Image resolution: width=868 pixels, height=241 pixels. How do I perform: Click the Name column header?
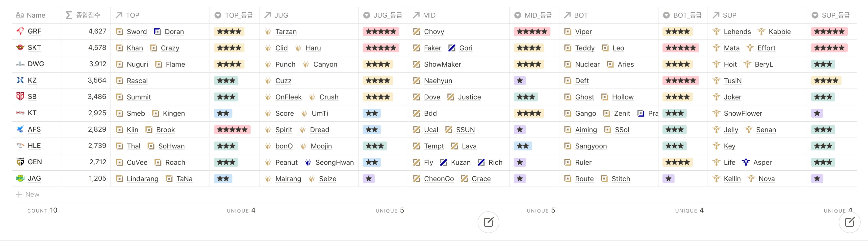tap(36, 15)
